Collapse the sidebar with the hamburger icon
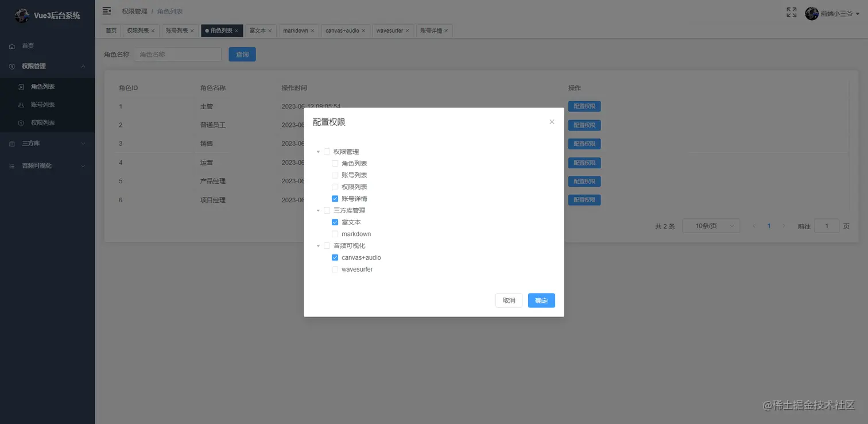 [107, 11]
